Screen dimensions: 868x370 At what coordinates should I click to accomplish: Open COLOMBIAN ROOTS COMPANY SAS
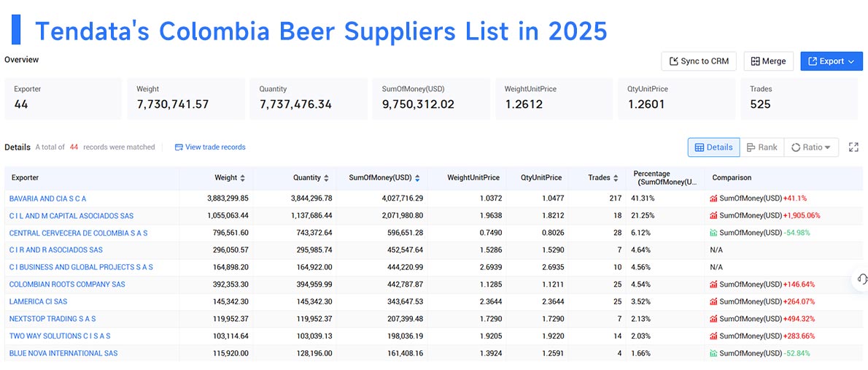click(68, 284)
